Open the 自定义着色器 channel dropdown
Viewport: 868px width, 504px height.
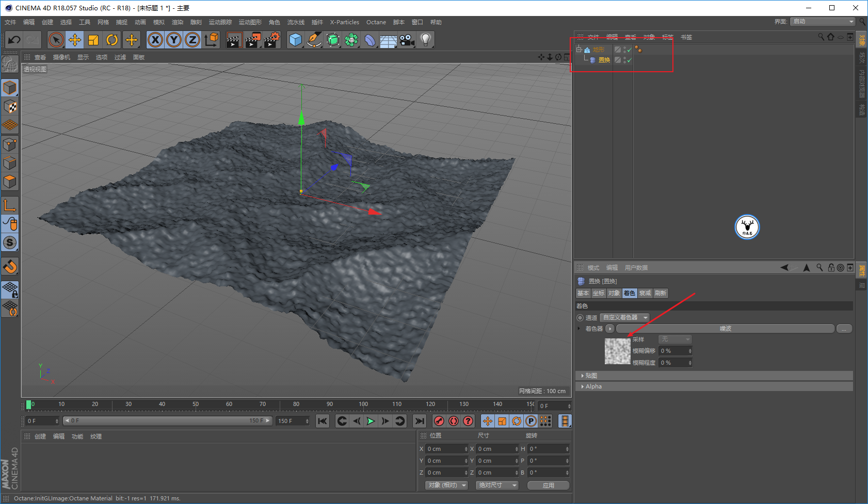pos(624,318)
